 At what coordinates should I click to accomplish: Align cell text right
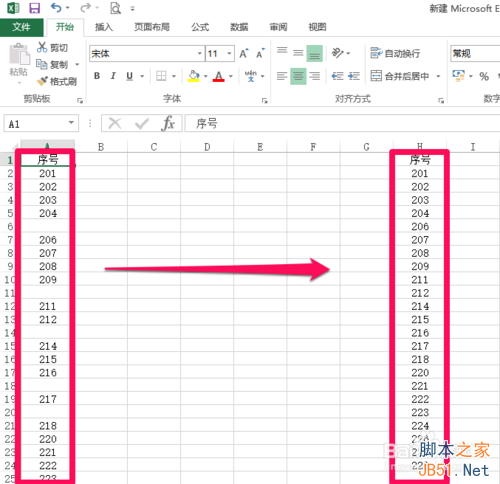[x=314, y=76]
